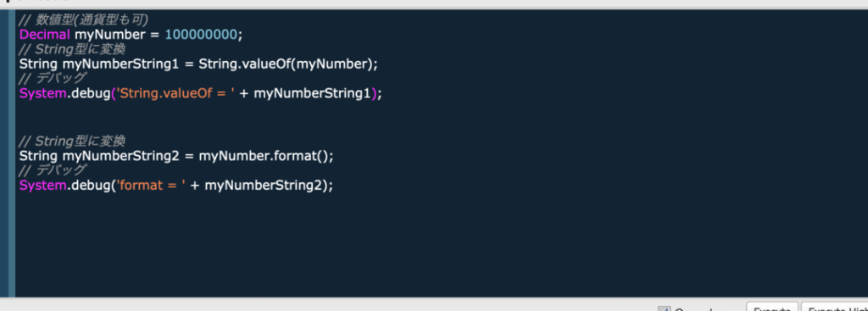
Task: Click the first System.debug statement
Action: click(x=200, y=93)
